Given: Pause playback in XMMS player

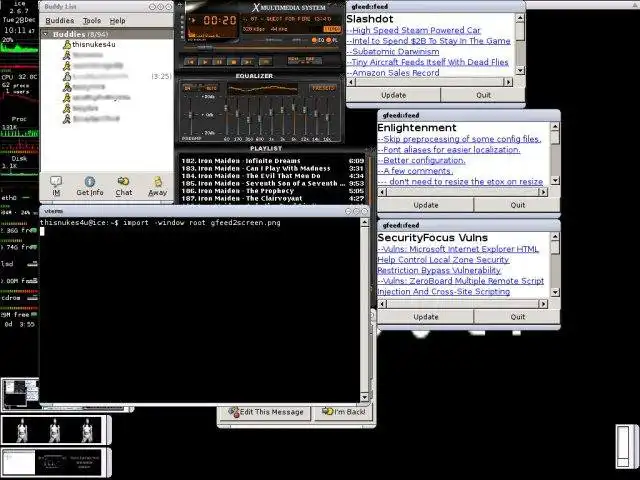Looking at the screenshot, I should coord(219,62).
